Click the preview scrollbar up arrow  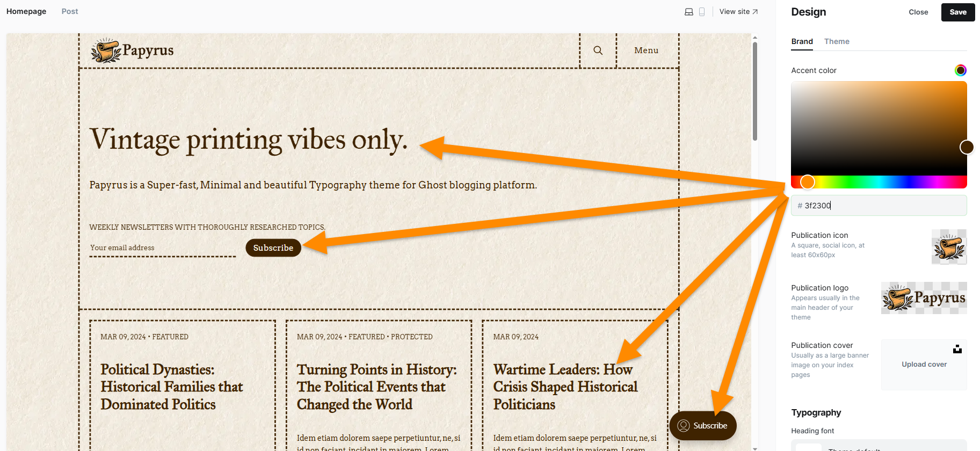755,38
